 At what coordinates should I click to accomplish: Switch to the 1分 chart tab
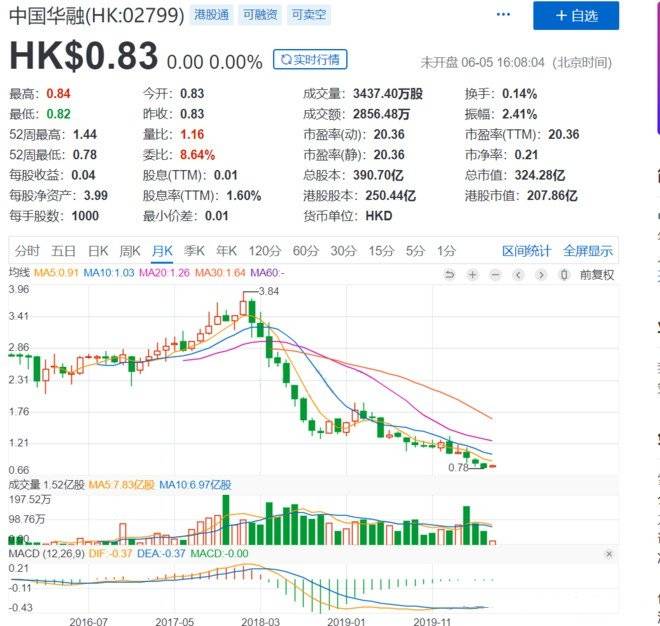pyautogui.click(x=446, y=251)
